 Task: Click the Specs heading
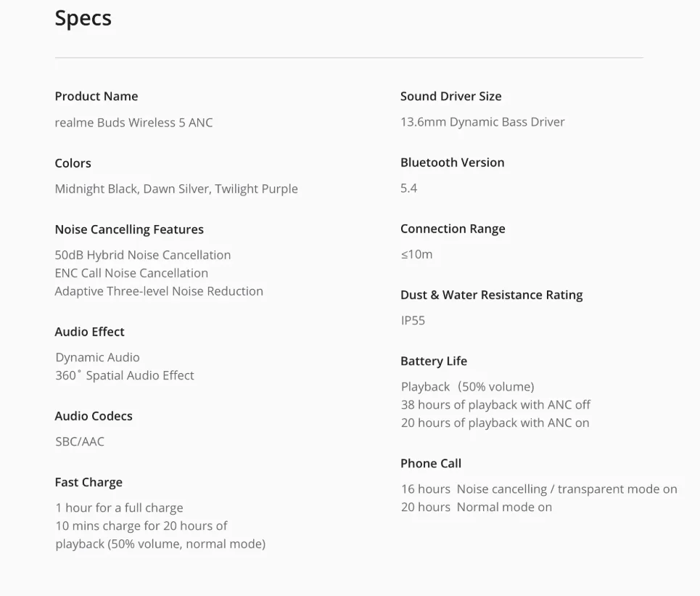(83, 18)
